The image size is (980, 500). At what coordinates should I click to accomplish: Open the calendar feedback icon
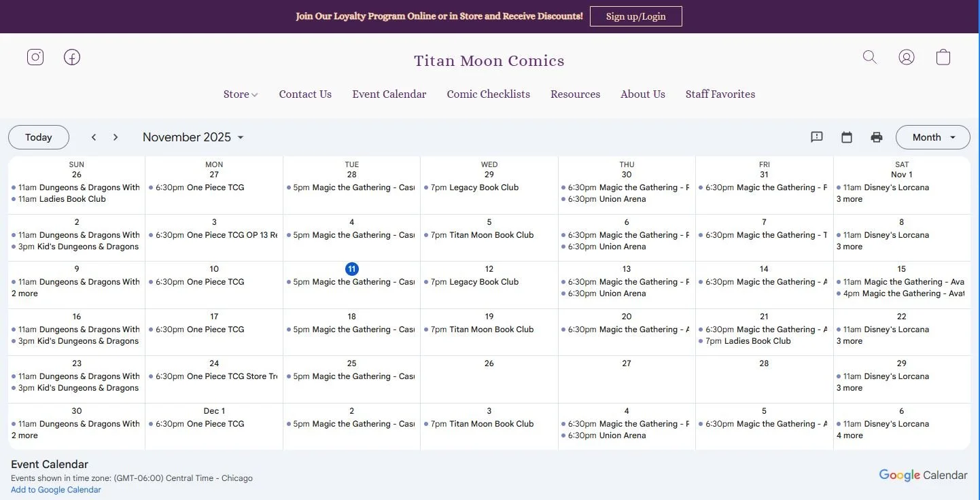(x=817, y=137)
